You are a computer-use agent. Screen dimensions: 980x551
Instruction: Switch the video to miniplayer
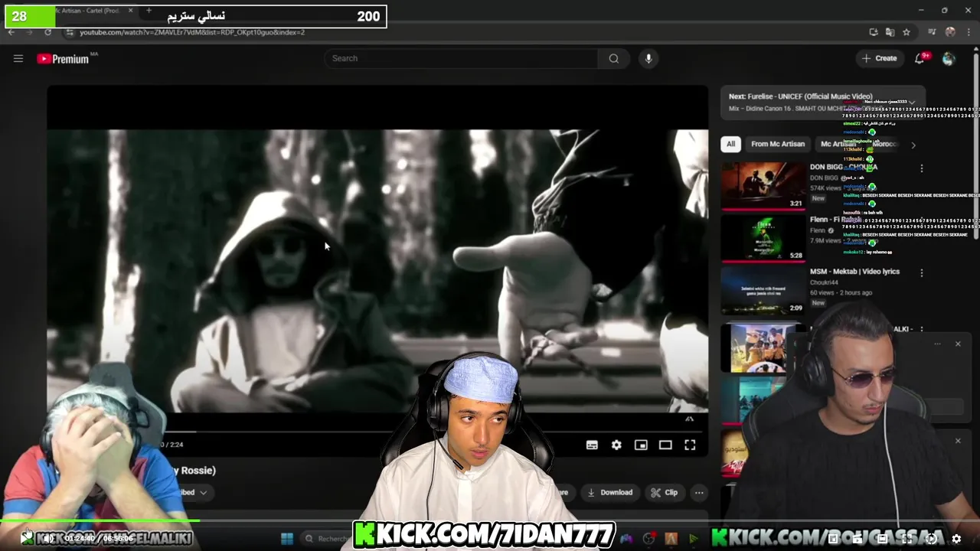pyautogui.click(x=641, y=445)
